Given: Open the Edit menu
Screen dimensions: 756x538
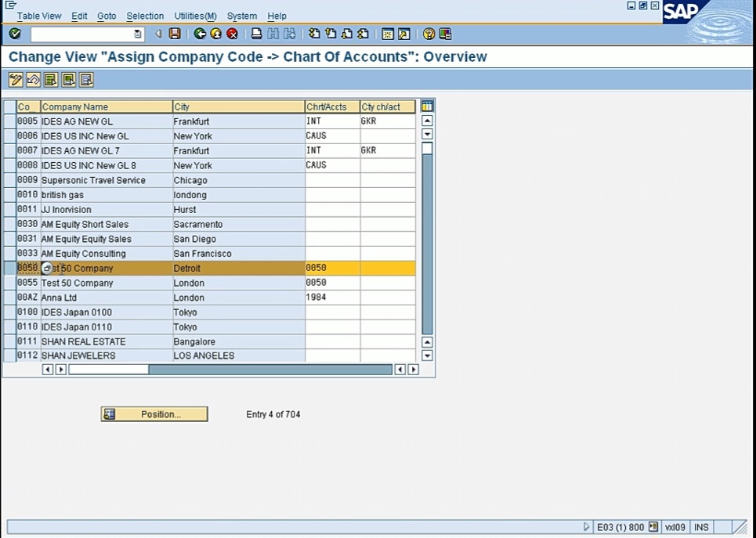Looking at the screenshot, I should point(79,16).
